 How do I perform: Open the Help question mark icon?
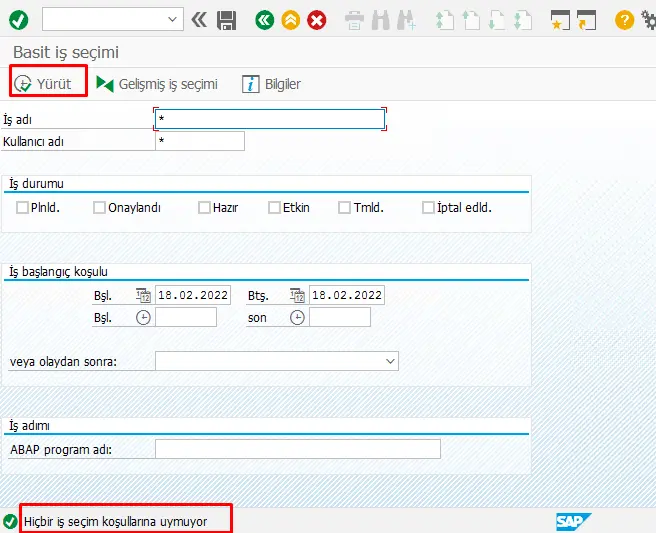pos(624,19)
